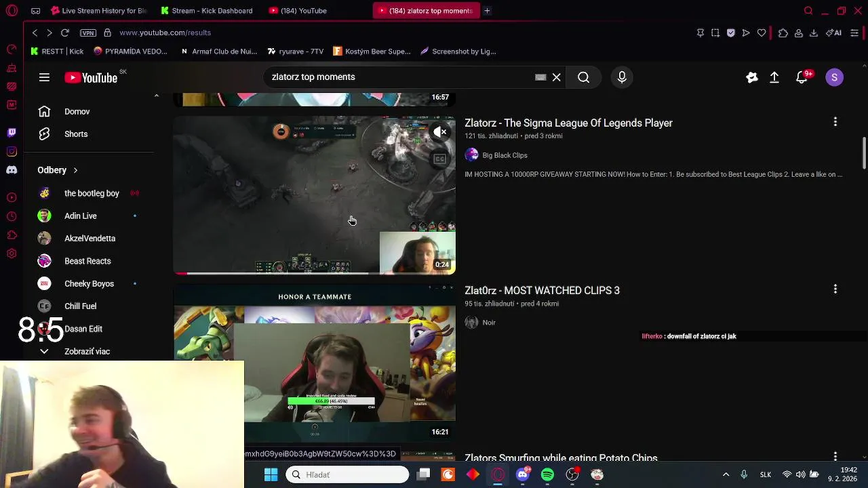Select Domov in the YouTube sidebar
Viewport: 868px width, 488px height.
77,112
